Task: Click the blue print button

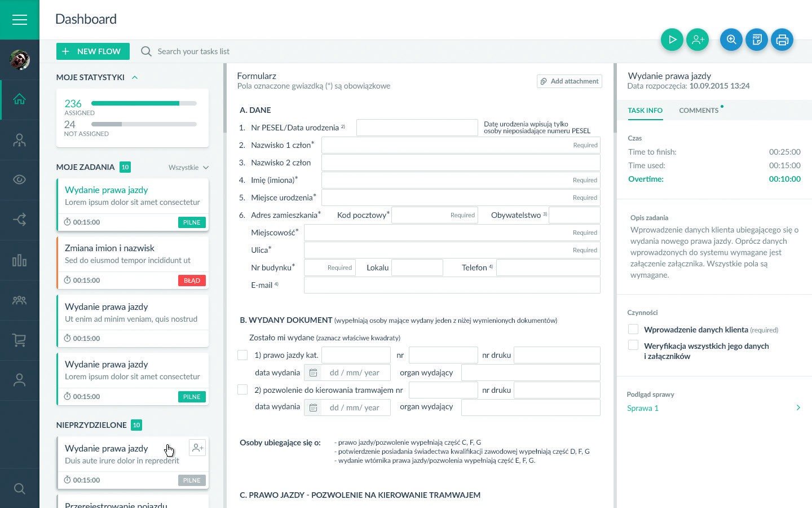Action: point(782,40)
